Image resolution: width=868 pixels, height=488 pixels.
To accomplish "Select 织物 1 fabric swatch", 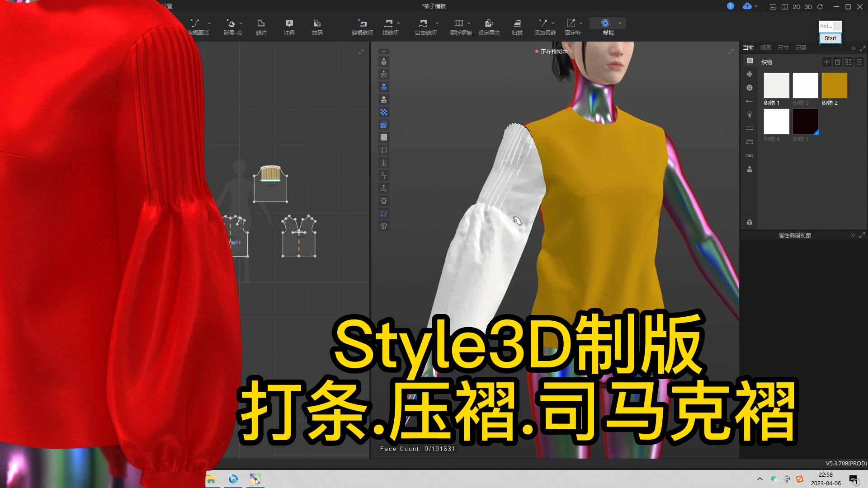I will tap(776, 85).
